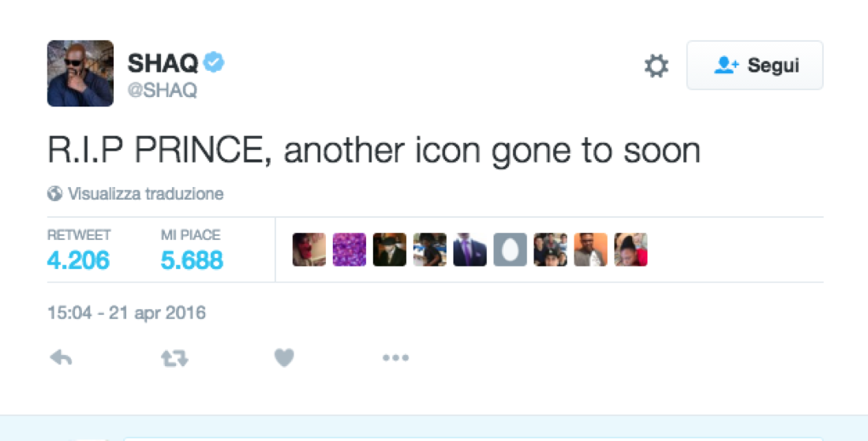View the 4.206 retweets list
The image size is (868, 441).
pyautogui.click(x=78, y=260)
